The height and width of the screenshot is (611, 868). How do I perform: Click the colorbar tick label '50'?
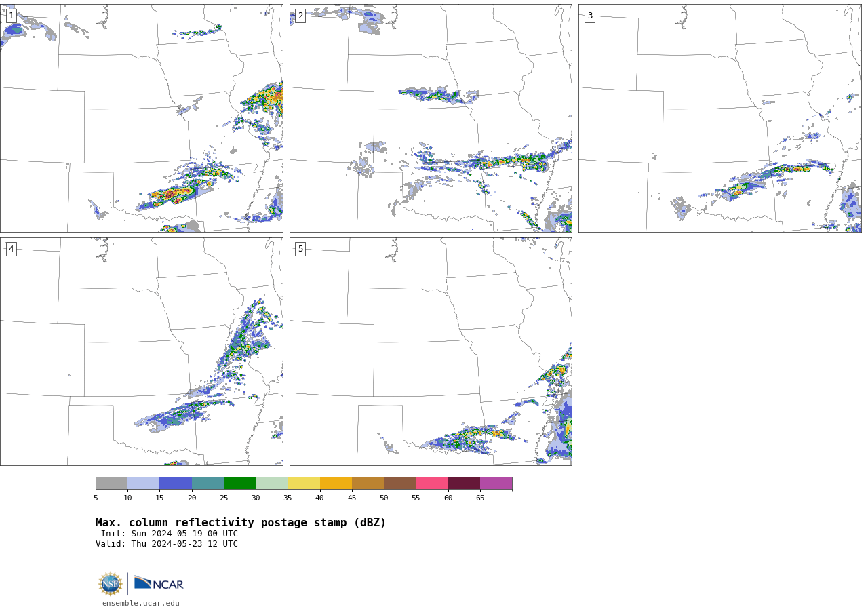click(x=384, y=498)
